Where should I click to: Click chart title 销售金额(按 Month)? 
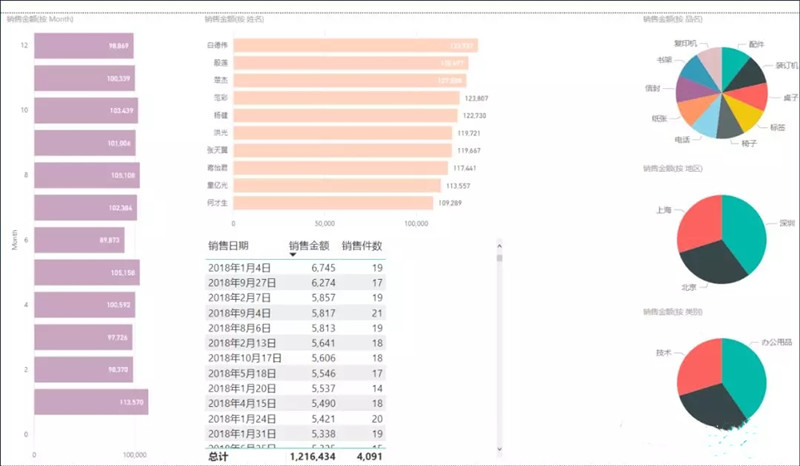40,19
